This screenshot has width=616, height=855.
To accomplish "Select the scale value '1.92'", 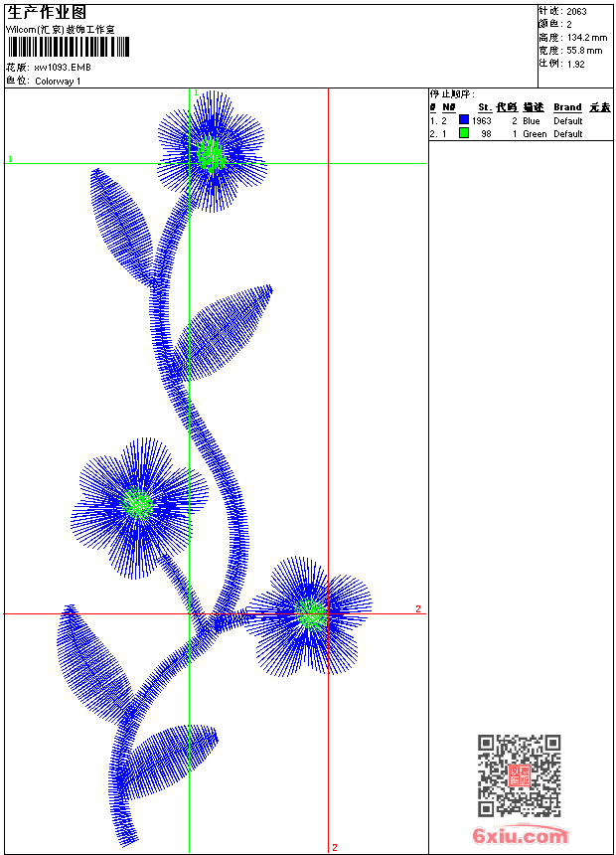I will tap(575, 64).
